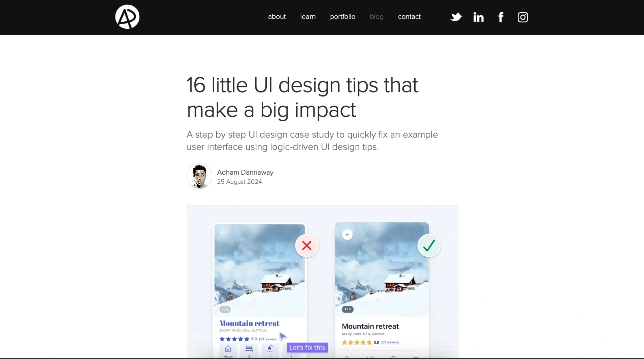644x359 pixels.
Task: Click the back arrow on the left mockup photo
Action: point(223,233)
